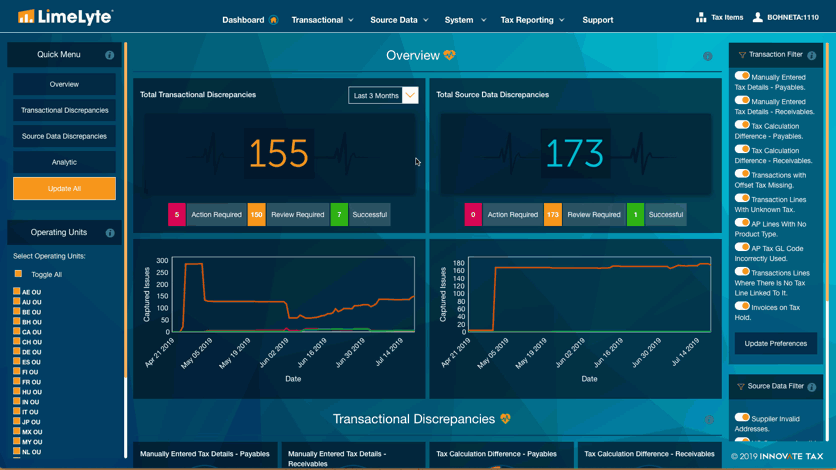Click the Source Data Filter info icon
Image resolution: width=836 pixels, height=470 pixels.
click(x=811, y=387)
